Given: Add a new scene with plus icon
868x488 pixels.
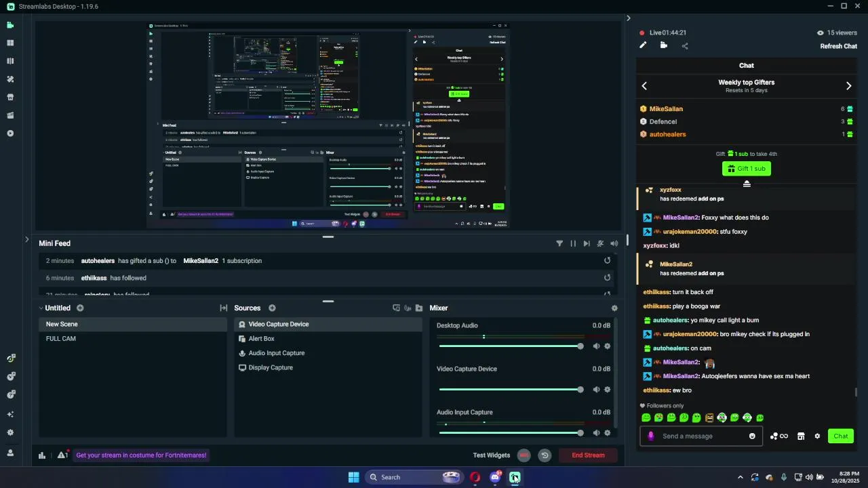Looking at the screenshot, I should pos(80,308).
